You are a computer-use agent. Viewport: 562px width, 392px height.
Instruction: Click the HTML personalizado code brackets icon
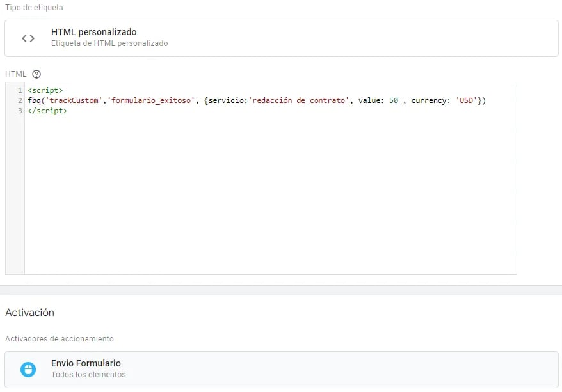(28, 38)
